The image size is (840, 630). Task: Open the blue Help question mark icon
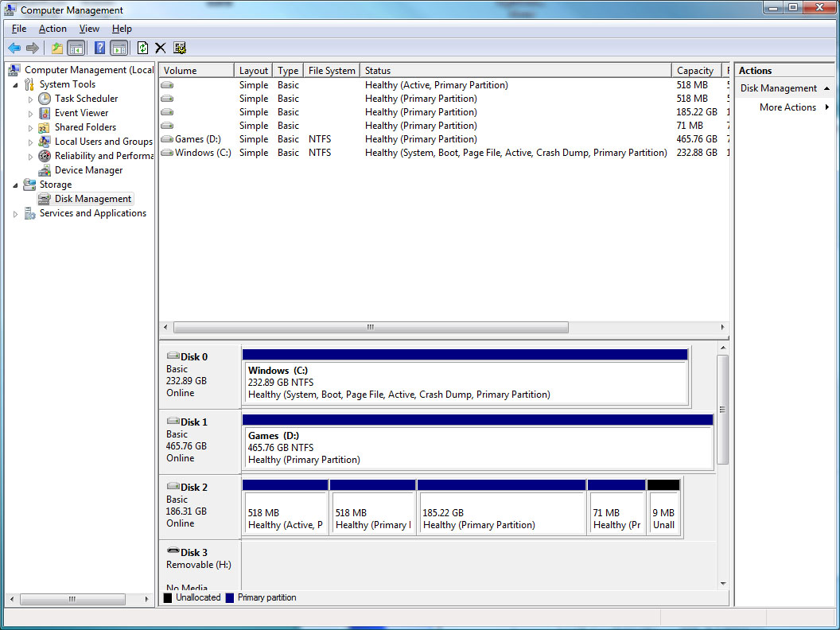99,49
